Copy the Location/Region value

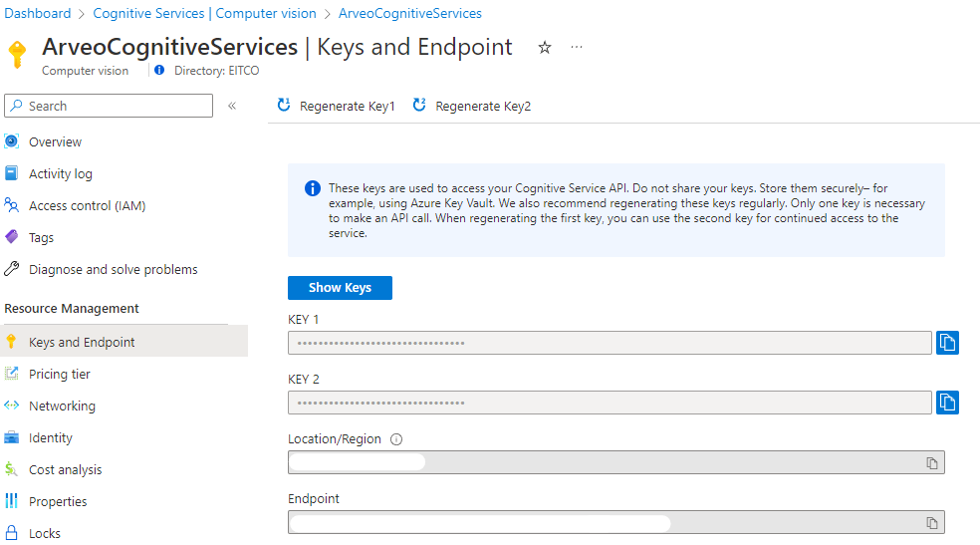[932, 463]
